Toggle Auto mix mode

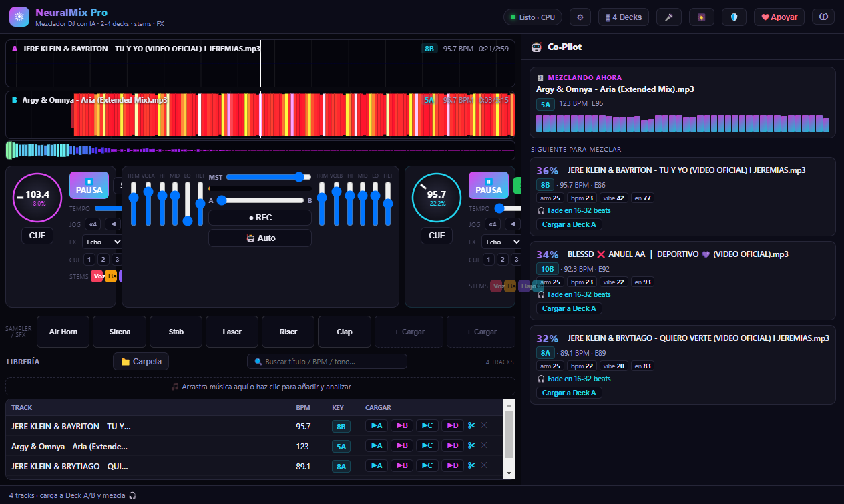click(260, 238)
